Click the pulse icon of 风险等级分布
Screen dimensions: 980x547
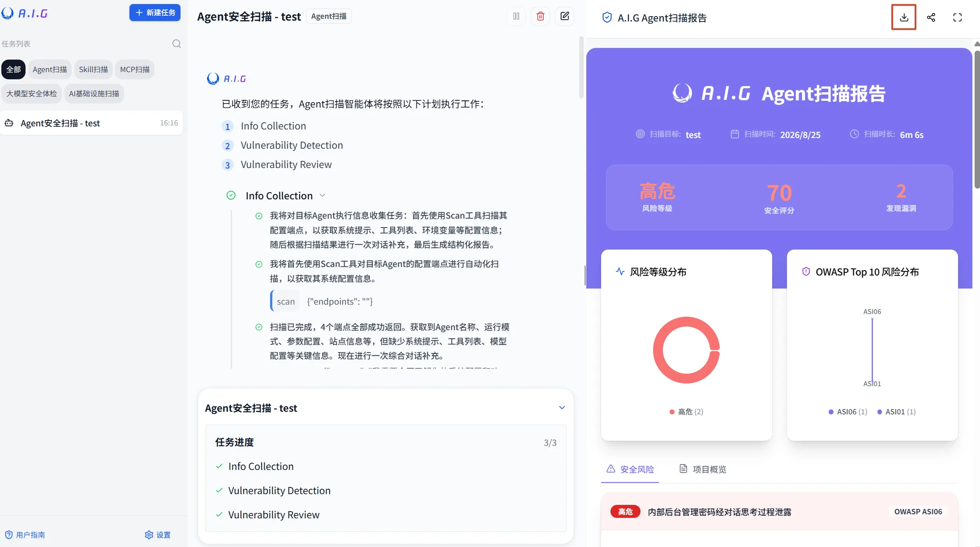tap(620, 271)
